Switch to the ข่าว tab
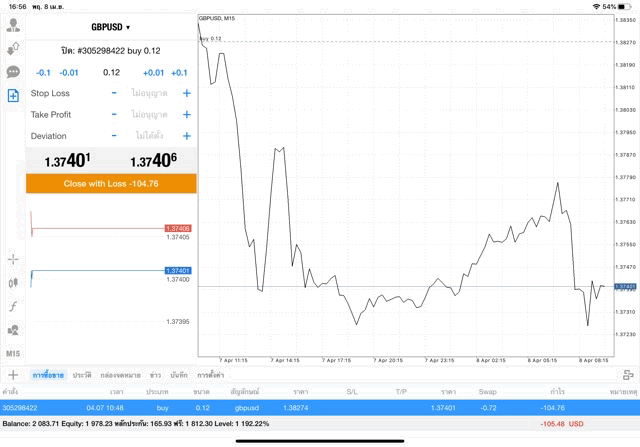640x447 pixels. (156, 375)
